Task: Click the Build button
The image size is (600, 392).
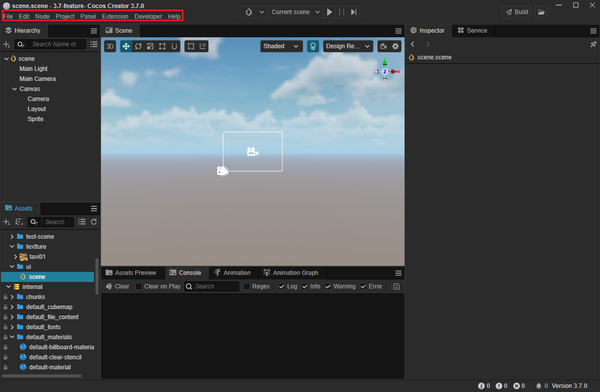Action: (x=517, y=12)
